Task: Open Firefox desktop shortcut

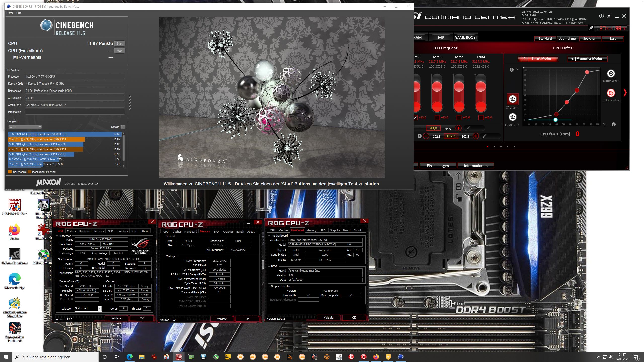Action: (14, 232)
